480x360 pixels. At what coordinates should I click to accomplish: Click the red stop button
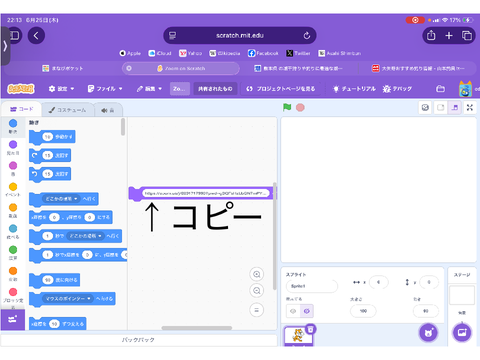coord(300,107)
